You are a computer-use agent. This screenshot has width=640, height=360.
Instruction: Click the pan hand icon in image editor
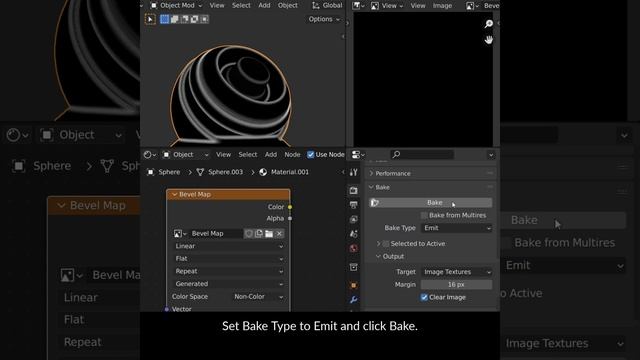pyautogui.click(x=489, y=40)
